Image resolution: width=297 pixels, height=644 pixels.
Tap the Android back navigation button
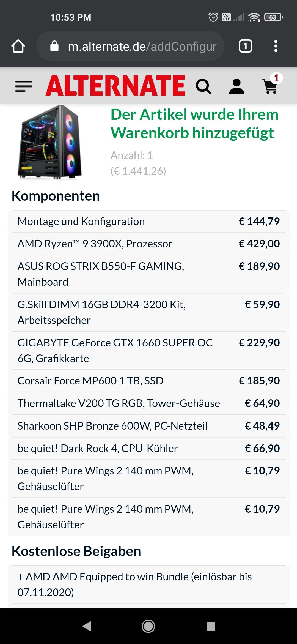tap(87, 626)
